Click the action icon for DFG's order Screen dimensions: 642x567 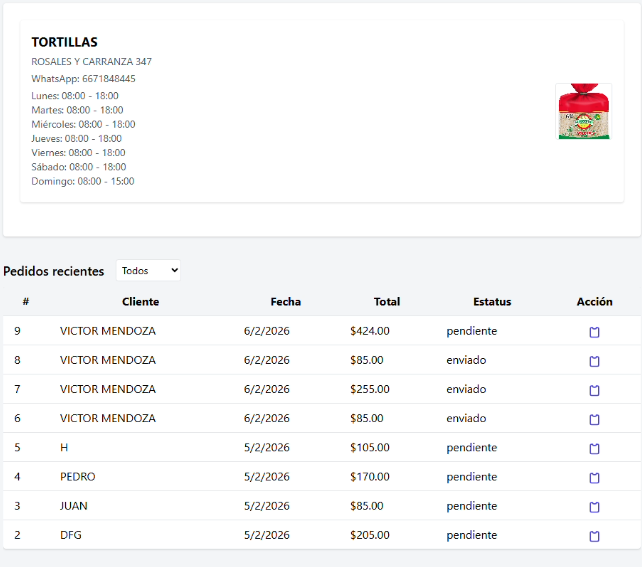(594, 536)
